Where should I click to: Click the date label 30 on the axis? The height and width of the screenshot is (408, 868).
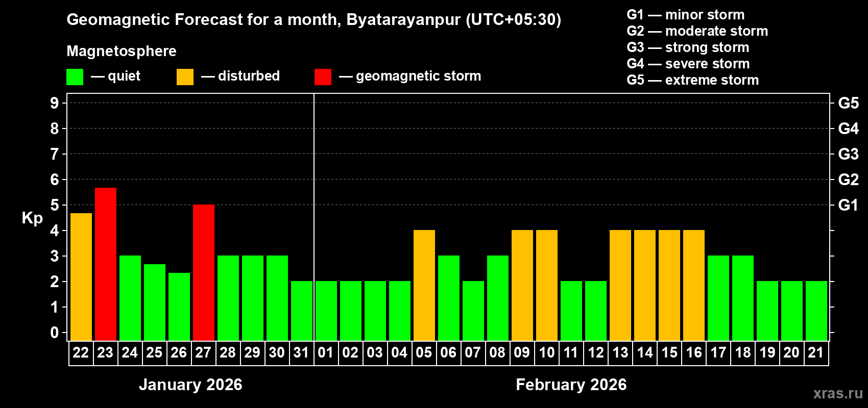277,353
